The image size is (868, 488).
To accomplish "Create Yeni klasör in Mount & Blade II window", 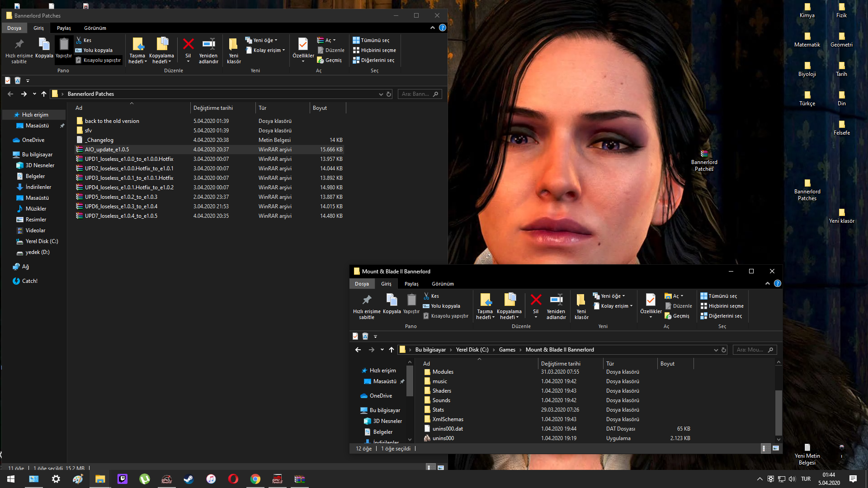I will (x=581, y=306).
